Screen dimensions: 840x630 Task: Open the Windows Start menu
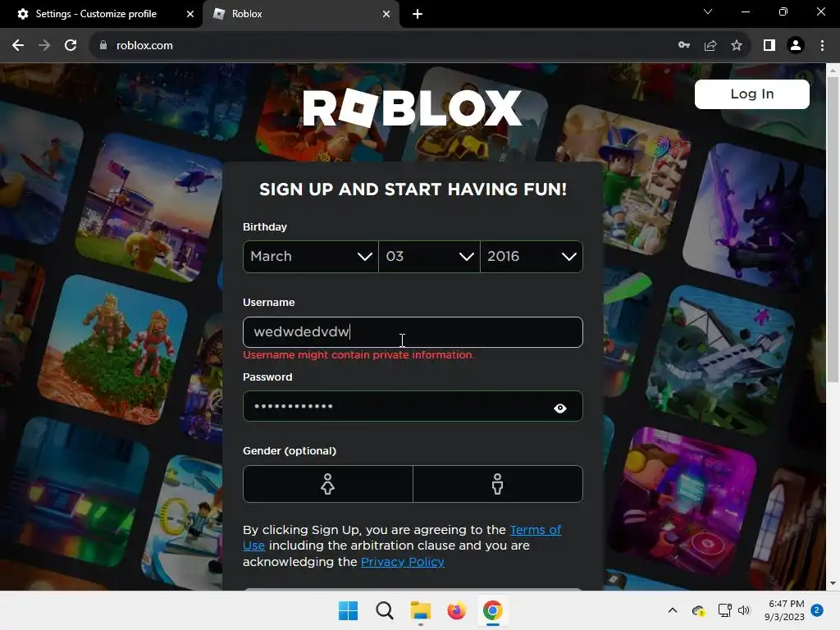[348, 610]
